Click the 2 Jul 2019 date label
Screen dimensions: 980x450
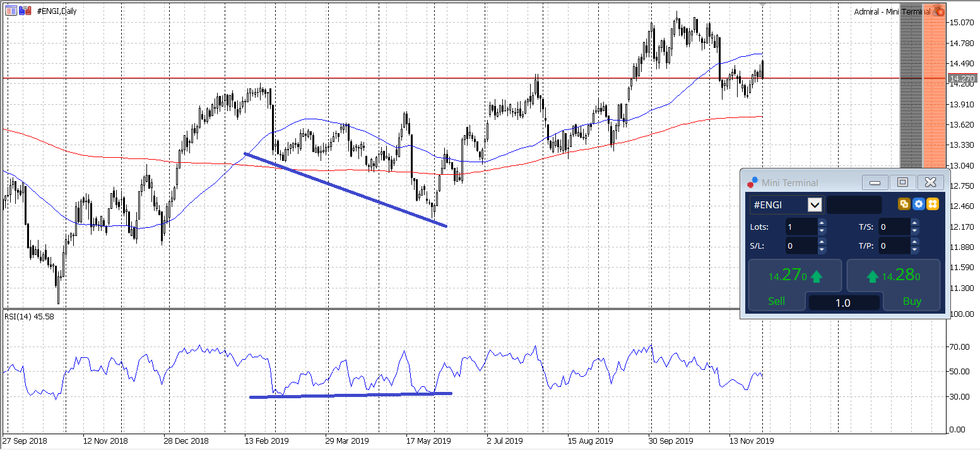[x=505, y=441]
